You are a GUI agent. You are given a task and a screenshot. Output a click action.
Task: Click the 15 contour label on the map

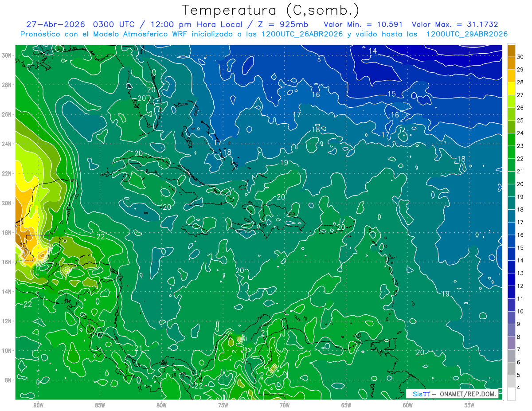[x=391, y=94]
